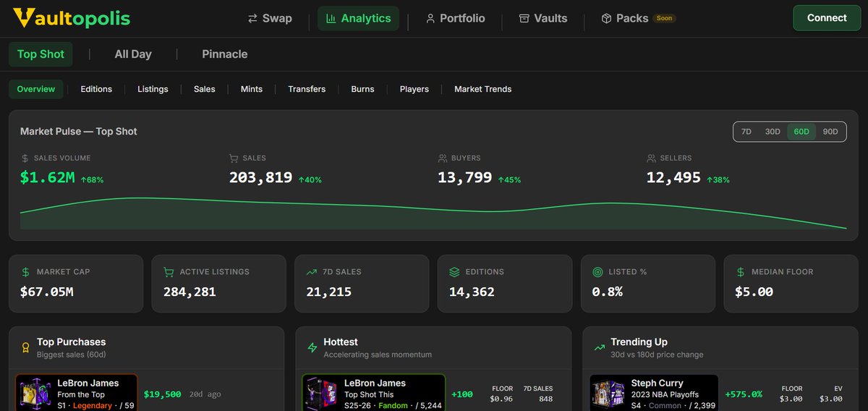Click the layers icon in Editions card
This screenshot has width=868, height=411.
coord(454,272)
